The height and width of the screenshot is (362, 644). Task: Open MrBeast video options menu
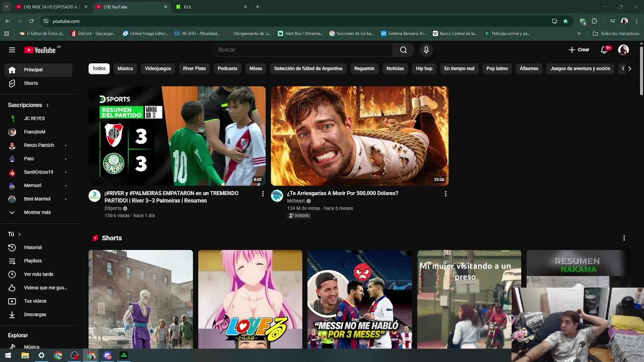pos(445,194)
